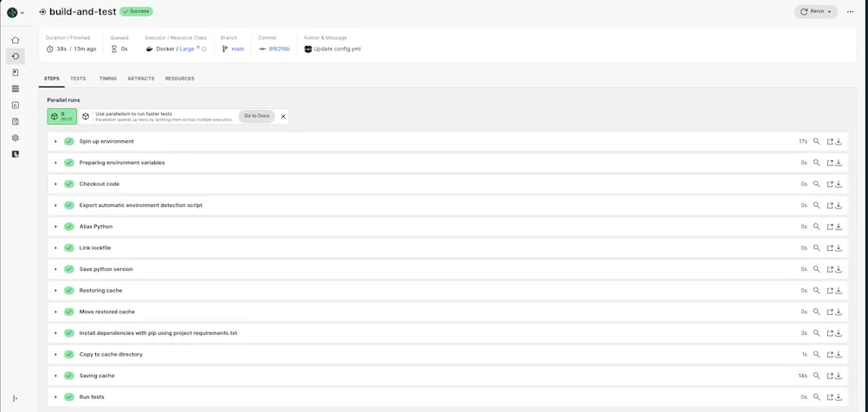The image size is (868, 412).
Task: Click the resource class info icon
Action: coord(203,48)
